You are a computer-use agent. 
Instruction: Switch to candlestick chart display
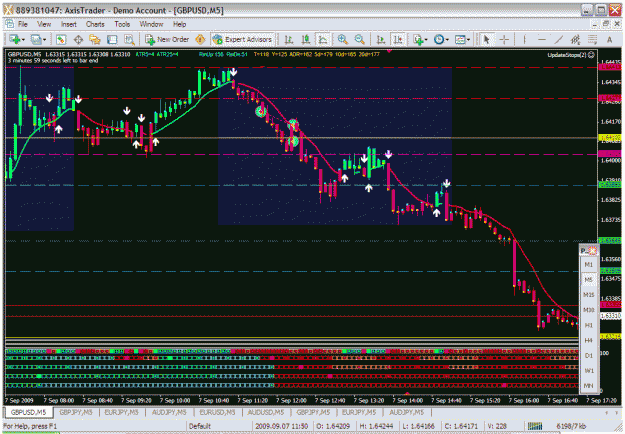306,39
